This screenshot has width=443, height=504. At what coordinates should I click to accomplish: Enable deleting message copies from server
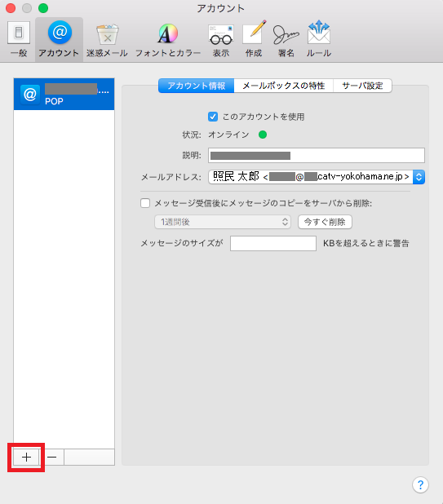[x=145, y=203]
